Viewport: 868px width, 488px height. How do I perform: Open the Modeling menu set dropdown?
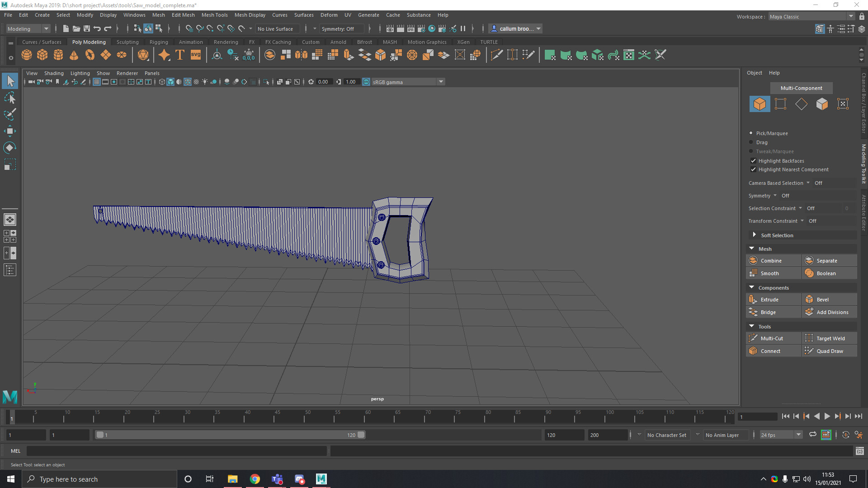click(28, 28)
